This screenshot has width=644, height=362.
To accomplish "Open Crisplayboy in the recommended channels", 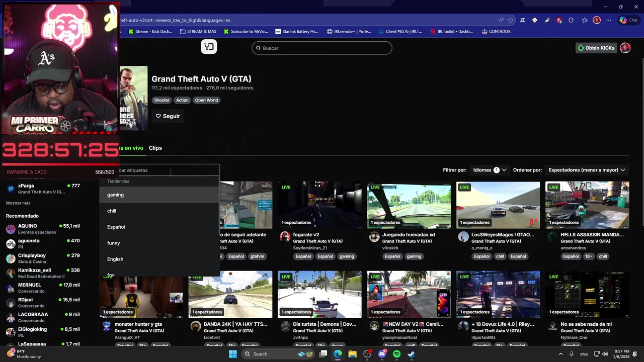I will (43, 258).
